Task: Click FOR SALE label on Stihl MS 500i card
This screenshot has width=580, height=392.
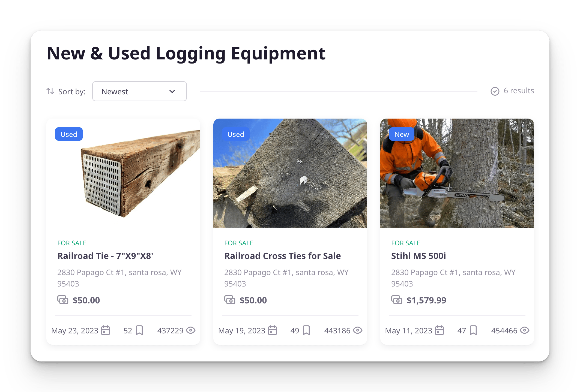Action: pyautogui.click(x=406, y=243)
